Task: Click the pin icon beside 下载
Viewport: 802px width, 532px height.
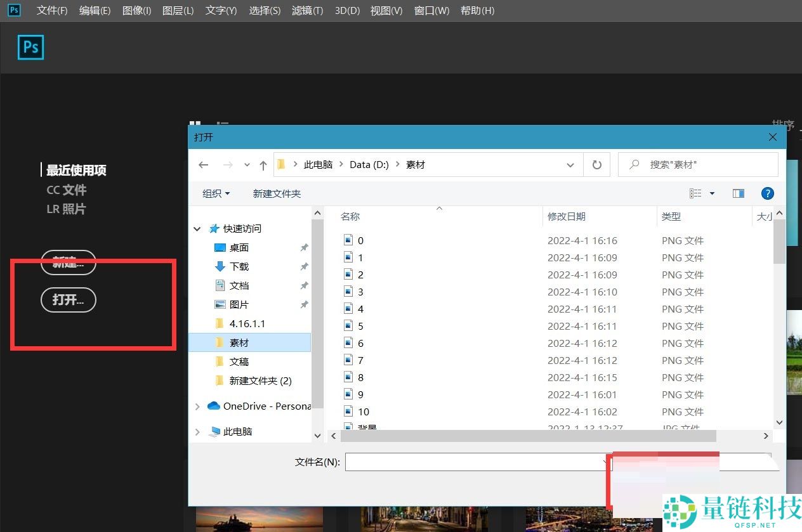Action: coord(304,266)
